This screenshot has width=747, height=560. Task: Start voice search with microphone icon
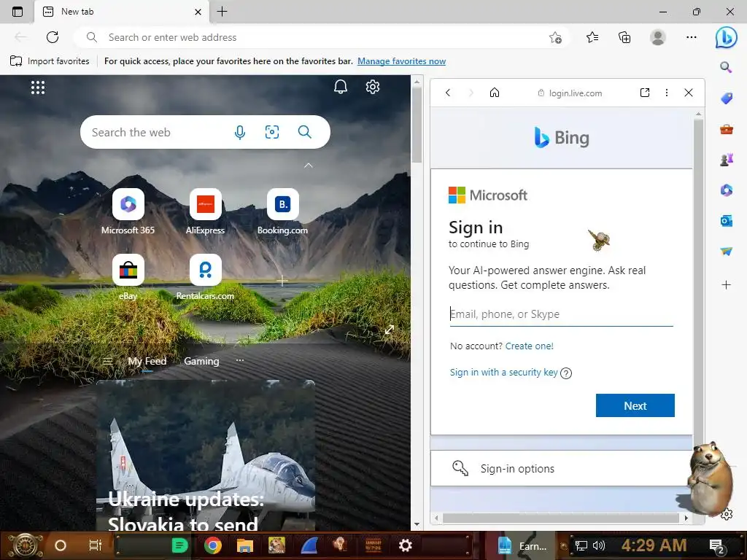240,132
